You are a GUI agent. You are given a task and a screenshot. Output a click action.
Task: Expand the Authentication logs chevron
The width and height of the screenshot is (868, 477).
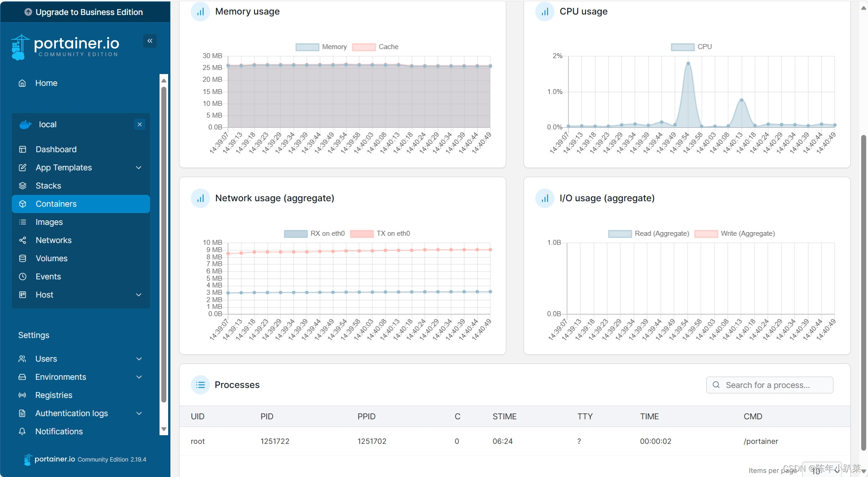click(139, 413)
